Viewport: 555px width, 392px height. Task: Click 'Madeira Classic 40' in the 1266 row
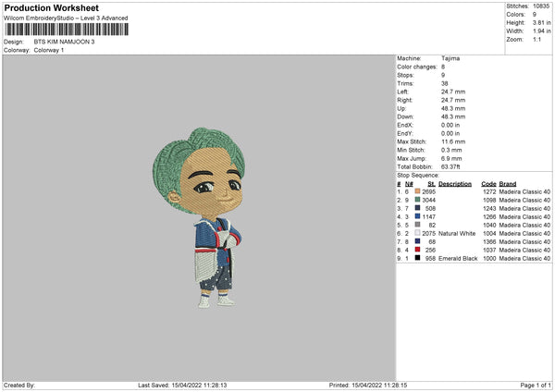pos(524,217)
